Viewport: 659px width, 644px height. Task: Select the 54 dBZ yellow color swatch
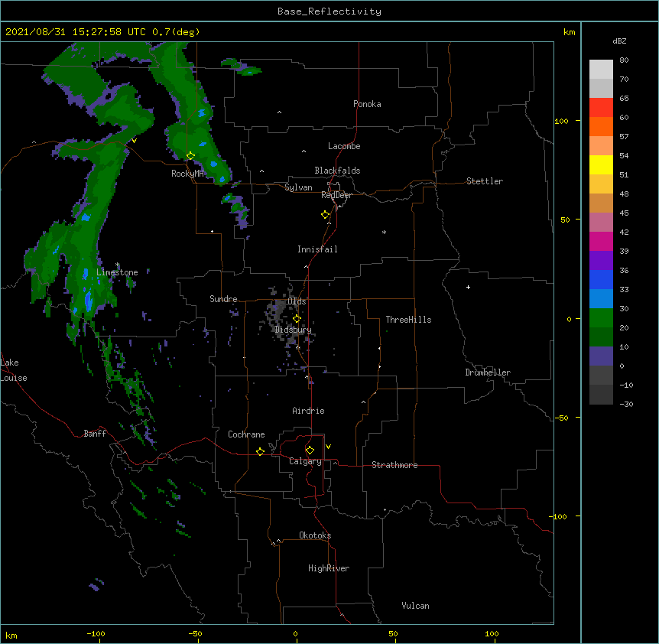[601, 164]
